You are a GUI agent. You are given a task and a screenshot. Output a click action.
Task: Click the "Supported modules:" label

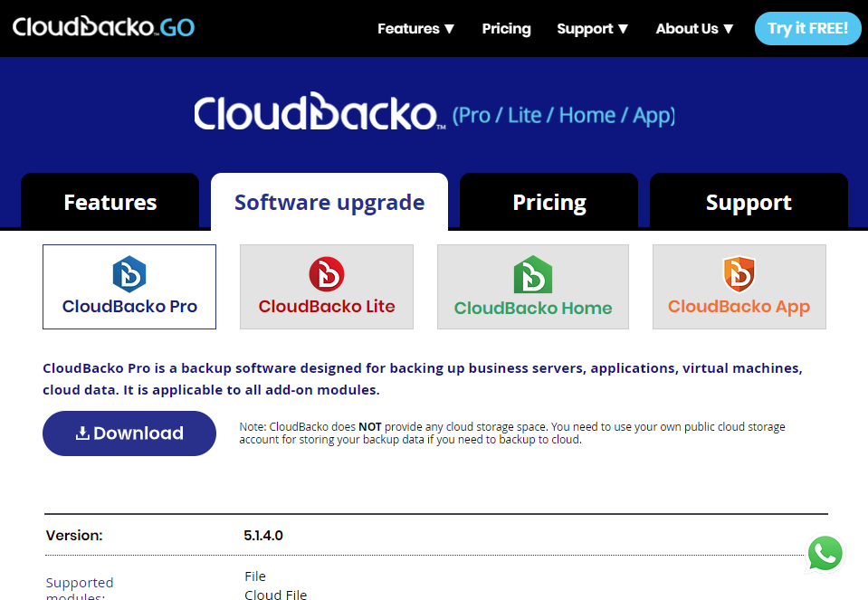pyautogui.click(x=80, y=588)
